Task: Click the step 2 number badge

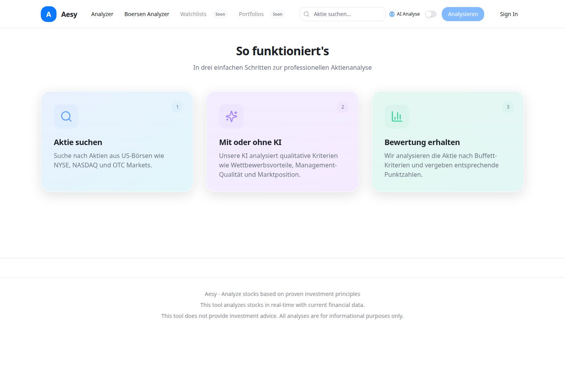Action: point(343,107)
